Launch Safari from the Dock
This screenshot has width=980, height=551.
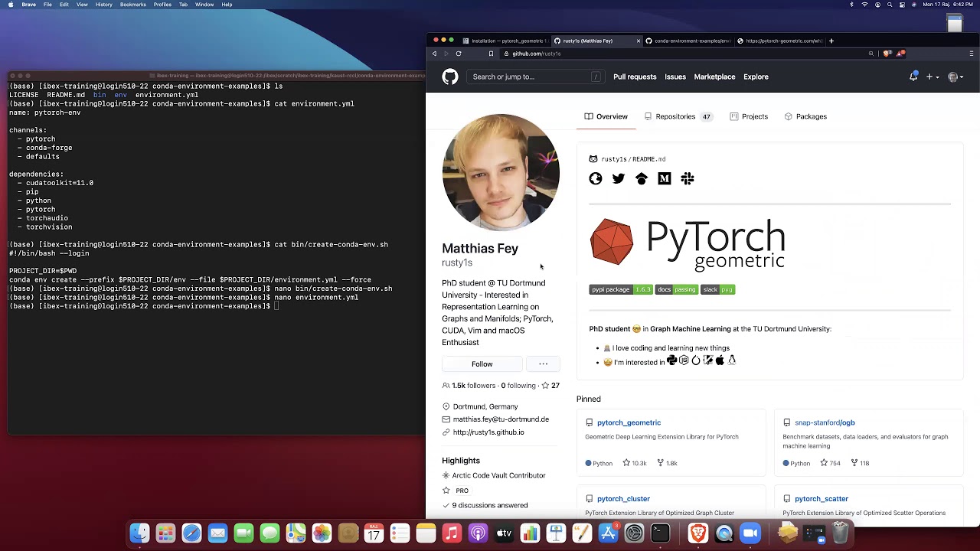(191, 533)
